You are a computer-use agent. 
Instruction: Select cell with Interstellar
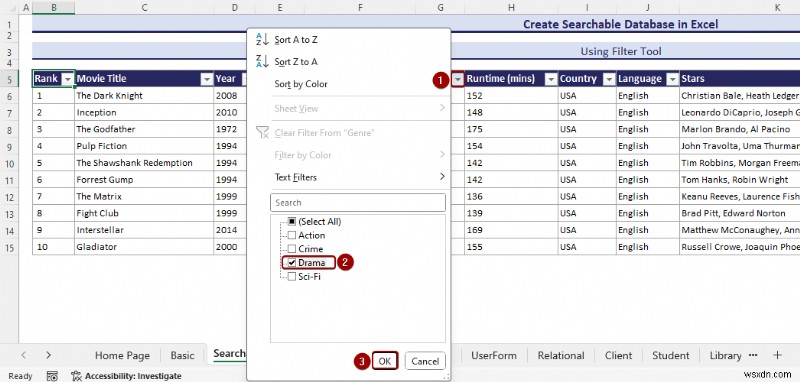pyautogui.click(x=144, y=230)
